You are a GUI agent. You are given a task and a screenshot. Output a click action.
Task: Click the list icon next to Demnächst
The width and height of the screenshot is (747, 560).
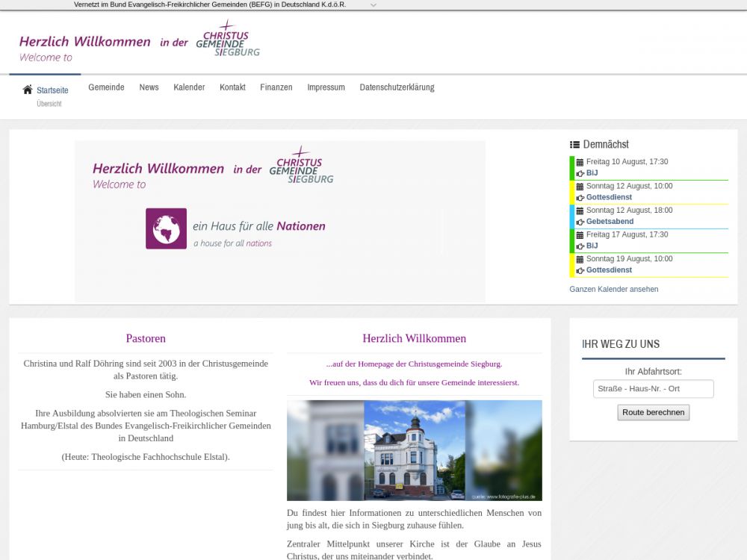[574, 145]
